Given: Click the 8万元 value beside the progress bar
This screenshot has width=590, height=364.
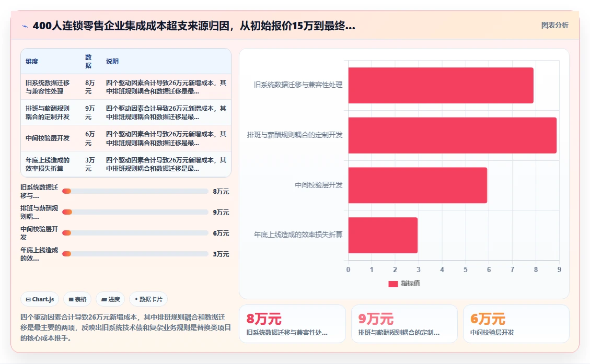Looking at the screenshot, I should click(x=221, y=192).
